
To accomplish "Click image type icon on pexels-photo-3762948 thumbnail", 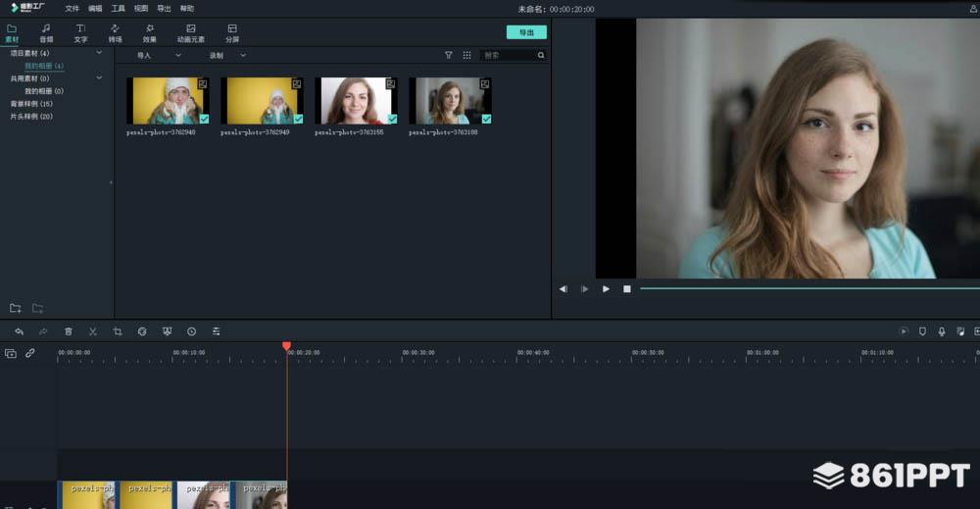I will [x=203, y=83].
